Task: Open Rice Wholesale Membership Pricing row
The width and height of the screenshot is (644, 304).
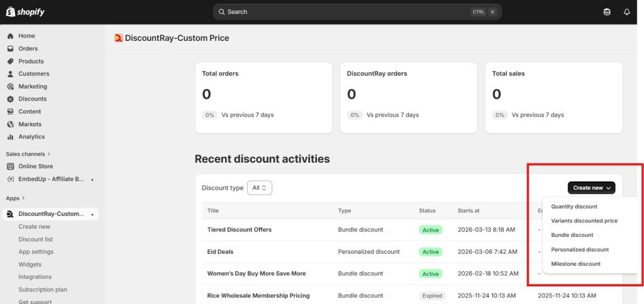Action: 258,296
